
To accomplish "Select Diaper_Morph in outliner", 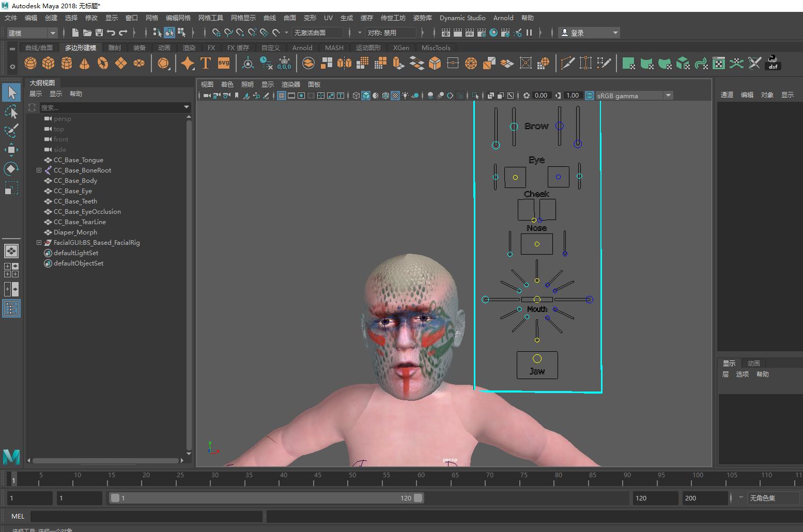I will point(75,232).
